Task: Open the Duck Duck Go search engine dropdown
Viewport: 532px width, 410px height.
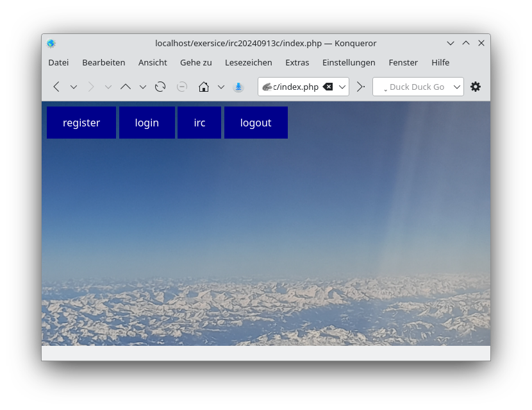Action: click(x=457, y=87)
